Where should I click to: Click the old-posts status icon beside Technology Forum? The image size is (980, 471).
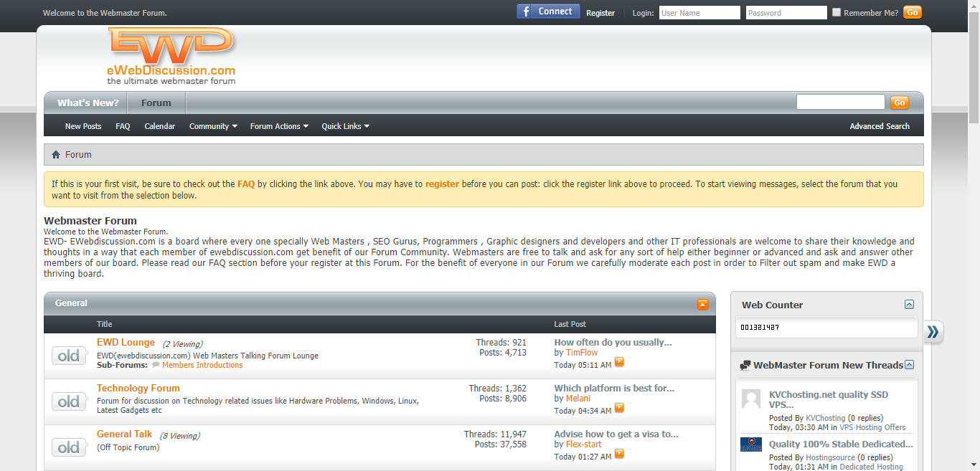click(69, 401)
